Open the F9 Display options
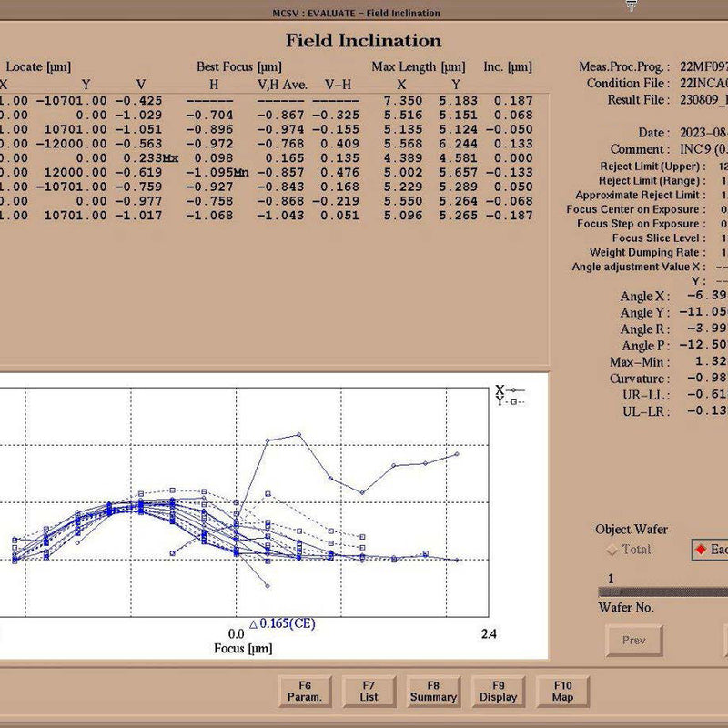 (498, 692)
